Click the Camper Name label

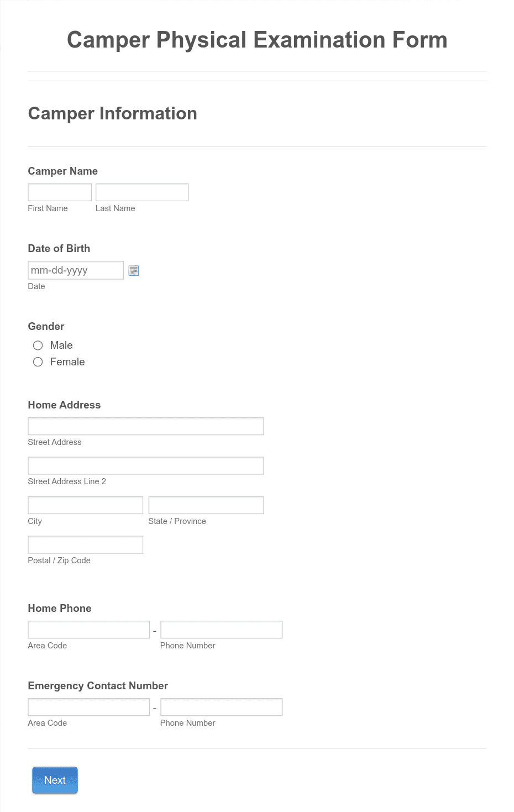(62, 171)
